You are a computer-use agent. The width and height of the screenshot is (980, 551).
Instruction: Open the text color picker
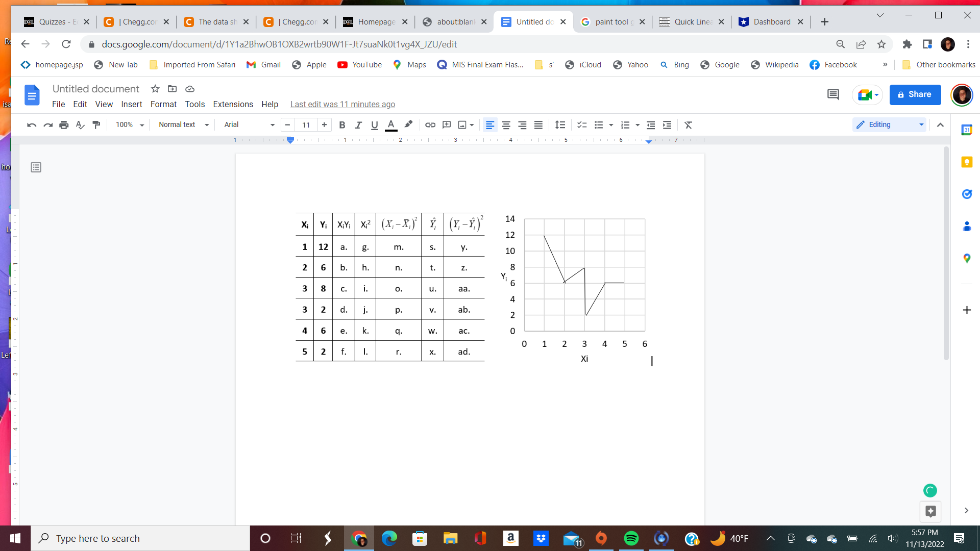tap(391, 125)
